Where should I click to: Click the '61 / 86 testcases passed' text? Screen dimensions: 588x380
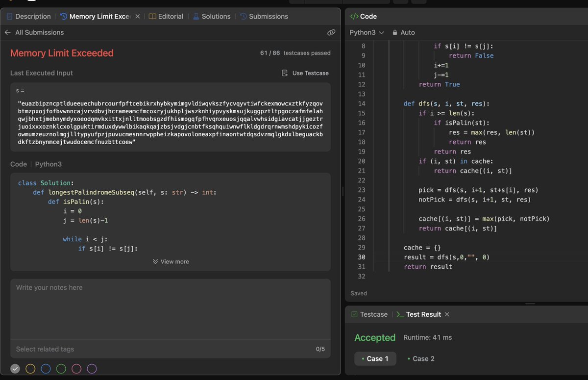tap(295, 53)
